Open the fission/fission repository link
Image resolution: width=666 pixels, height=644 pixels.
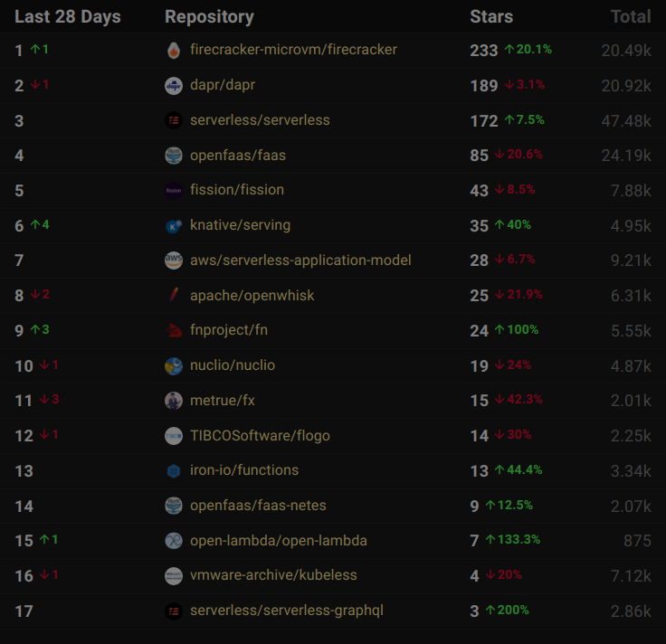pyautogui.click(x=237, y=190)
